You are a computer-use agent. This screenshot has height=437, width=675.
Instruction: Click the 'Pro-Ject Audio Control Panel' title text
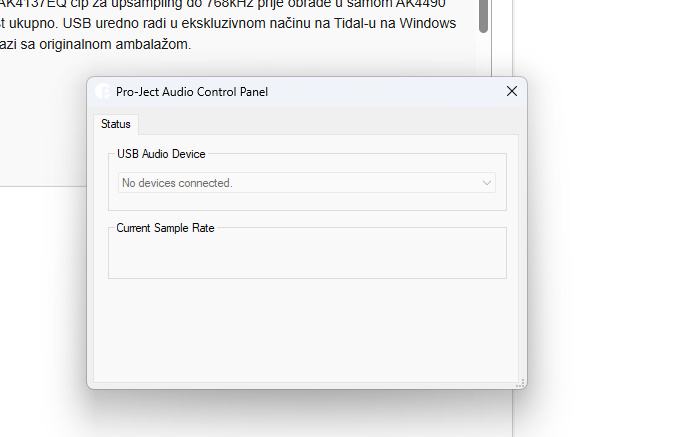click(192, 91)
